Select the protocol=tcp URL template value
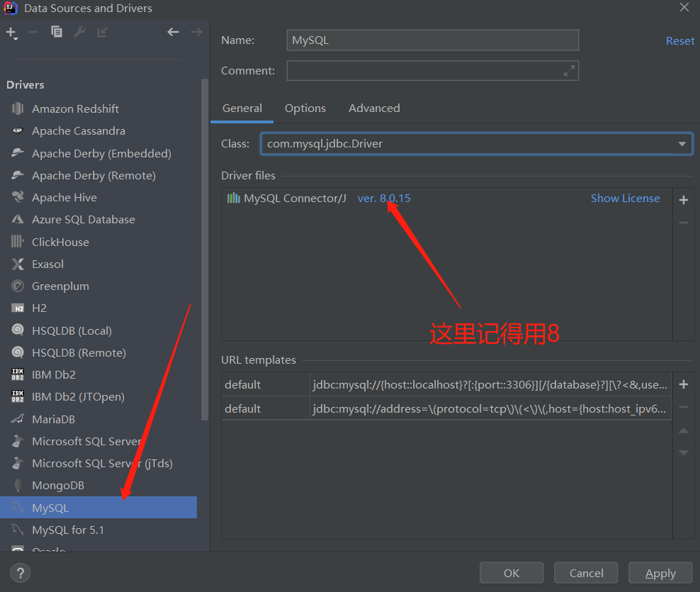The height and width of the screenshot is (592, 700). 490,408
